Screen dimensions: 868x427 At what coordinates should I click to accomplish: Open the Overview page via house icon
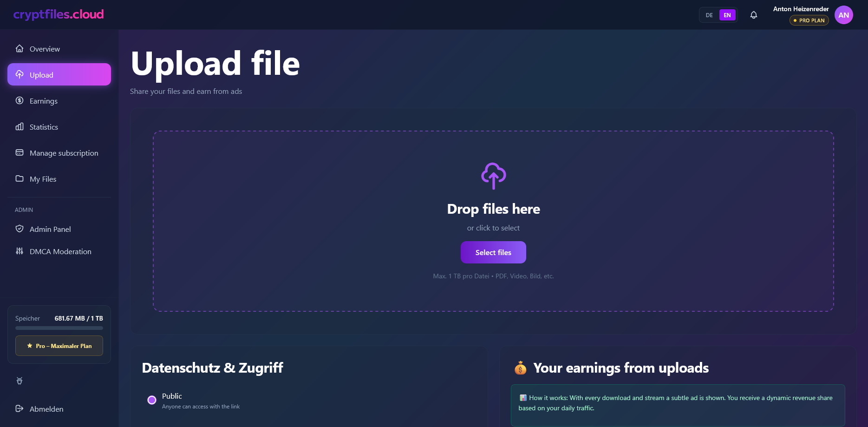click(x=20, y=48)
